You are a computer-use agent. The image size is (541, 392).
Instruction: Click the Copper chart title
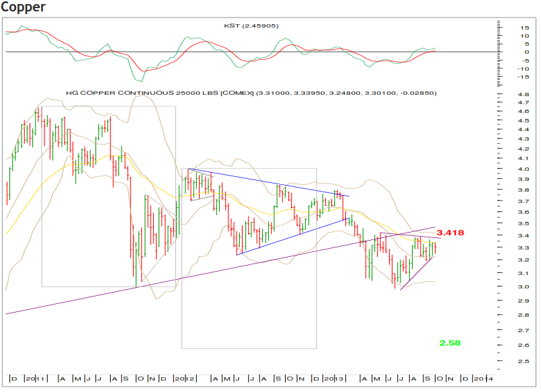pos(22,7)
